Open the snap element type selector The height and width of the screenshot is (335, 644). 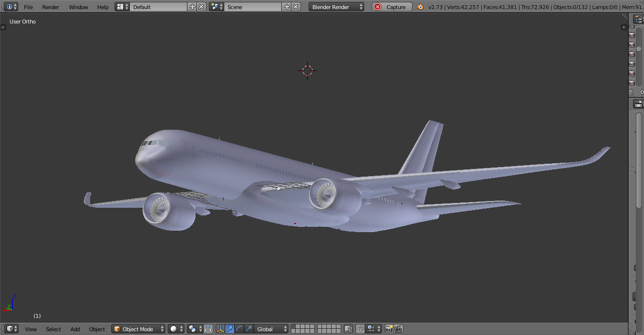(374, 329)
